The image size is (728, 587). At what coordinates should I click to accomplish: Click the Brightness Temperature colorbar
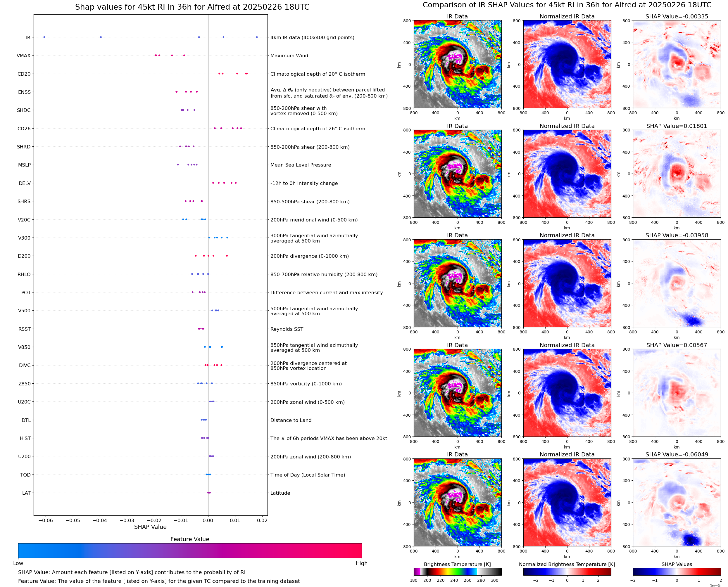(457, 572)
